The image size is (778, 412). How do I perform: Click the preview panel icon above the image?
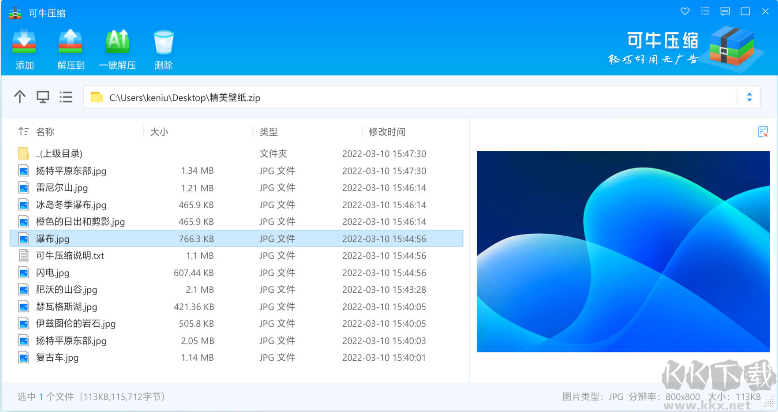point(763,132)
